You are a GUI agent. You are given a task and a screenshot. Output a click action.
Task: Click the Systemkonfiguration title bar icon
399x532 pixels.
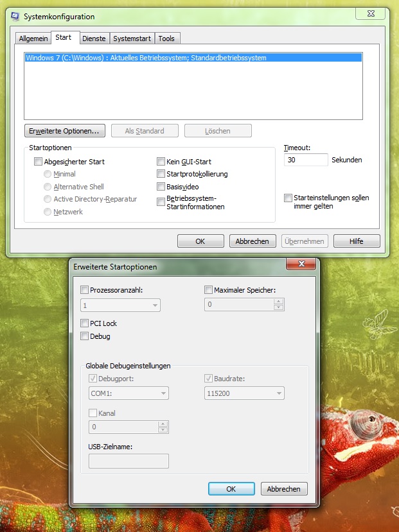point(15,16)
